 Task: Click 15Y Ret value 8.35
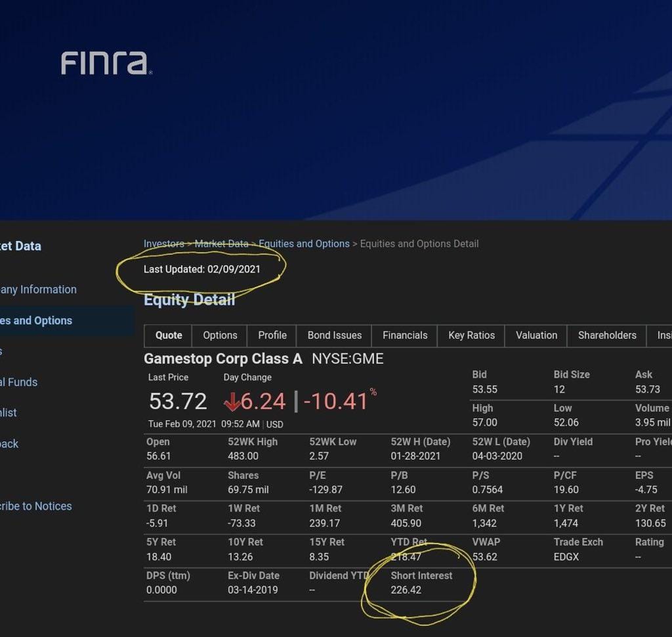(319, 557)
